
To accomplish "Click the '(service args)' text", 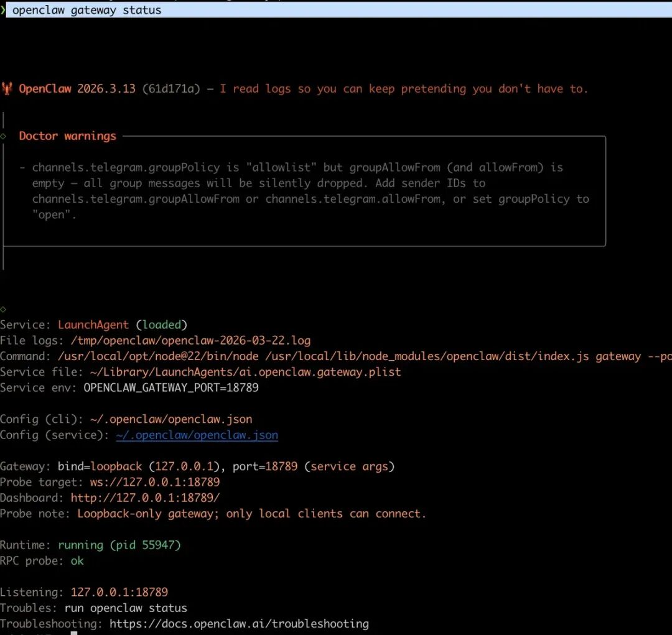I will (349, 466).
